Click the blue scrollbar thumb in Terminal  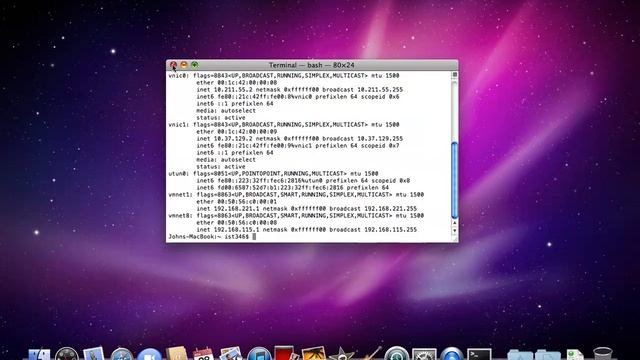(455, 180)
